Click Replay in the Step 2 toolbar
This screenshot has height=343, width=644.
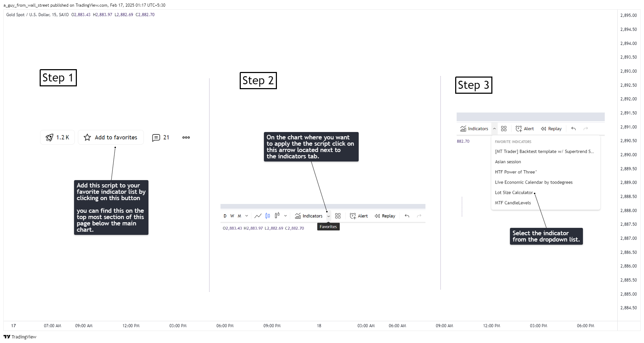tap(385, 216)
